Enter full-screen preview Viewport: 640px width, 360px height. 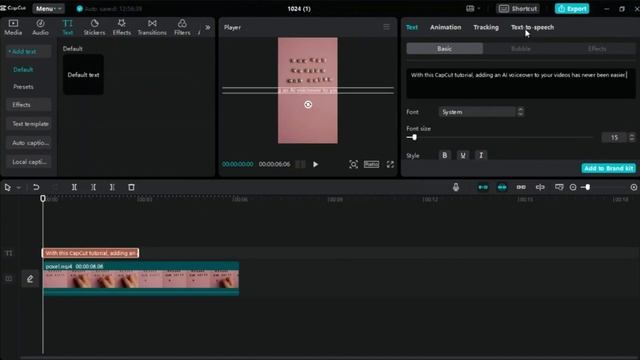click(x=390, y=164)
